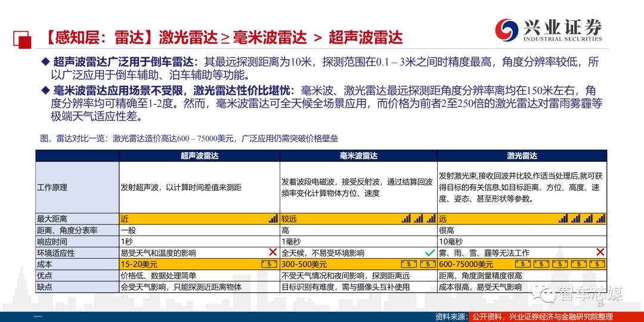The height and width of the screenshot is (322, 644).
Task: Click bold heading 毫米波雷达应用场景不受限
Action: pos(117,91)
